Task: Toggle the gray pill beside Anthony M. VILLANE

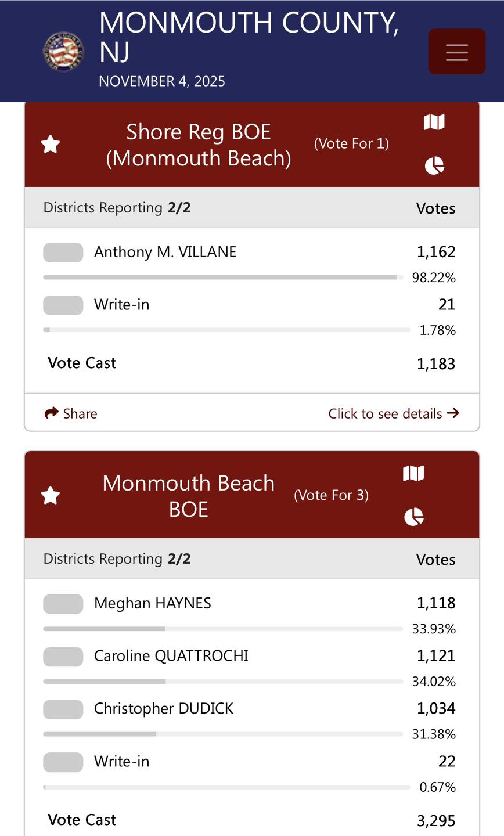Action: [x=63, y=253]
